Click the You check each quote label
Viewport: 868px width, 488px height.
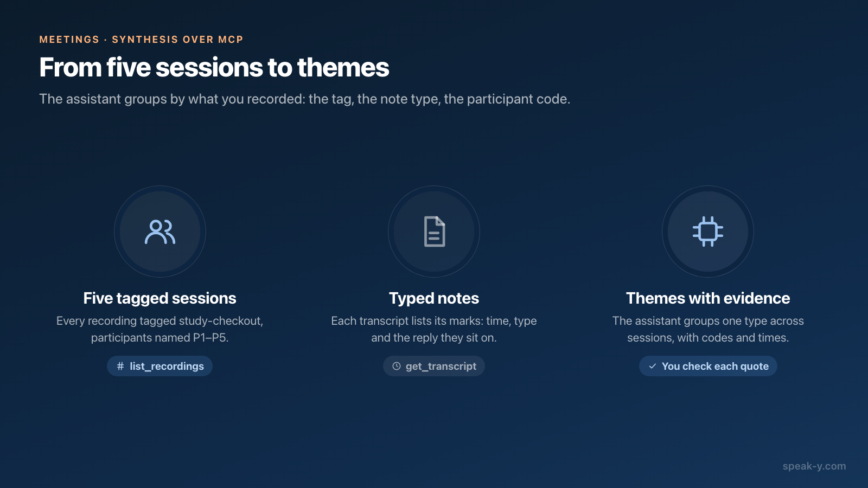[x=715, y=366]
